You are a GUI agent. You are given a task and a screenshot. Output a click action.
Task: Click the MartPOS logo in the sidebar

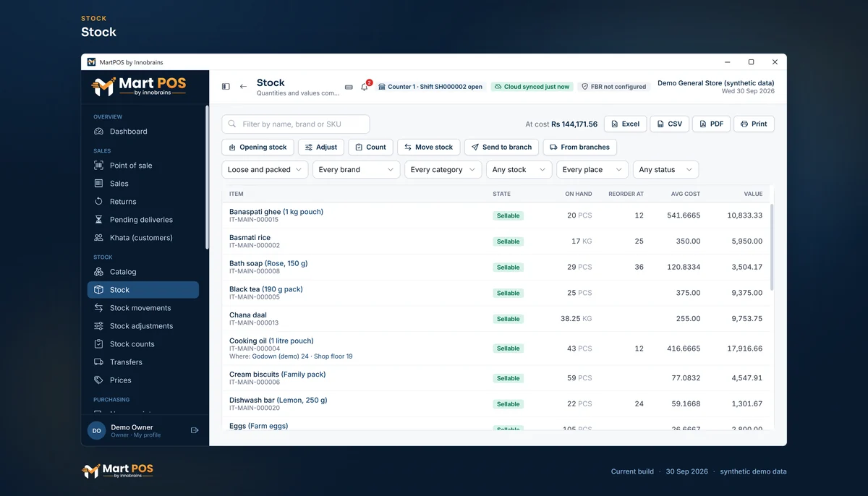139,86
